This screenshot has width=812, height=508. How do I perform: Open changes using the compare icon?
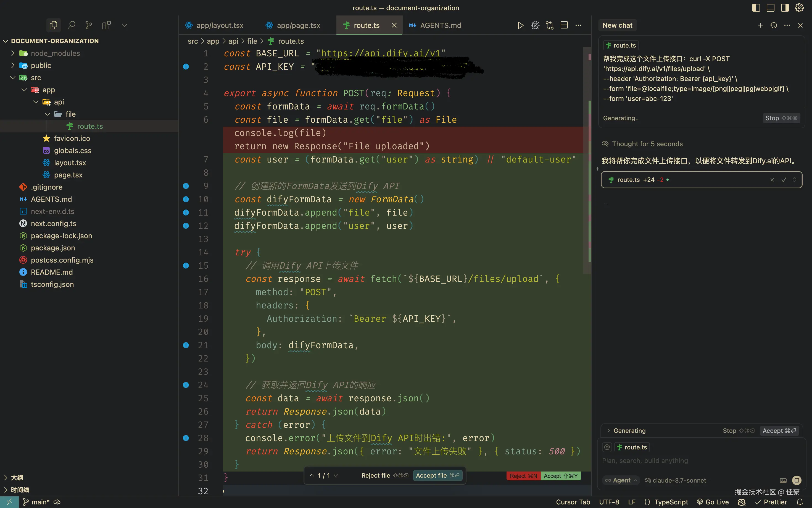click(x=550, y=25)
